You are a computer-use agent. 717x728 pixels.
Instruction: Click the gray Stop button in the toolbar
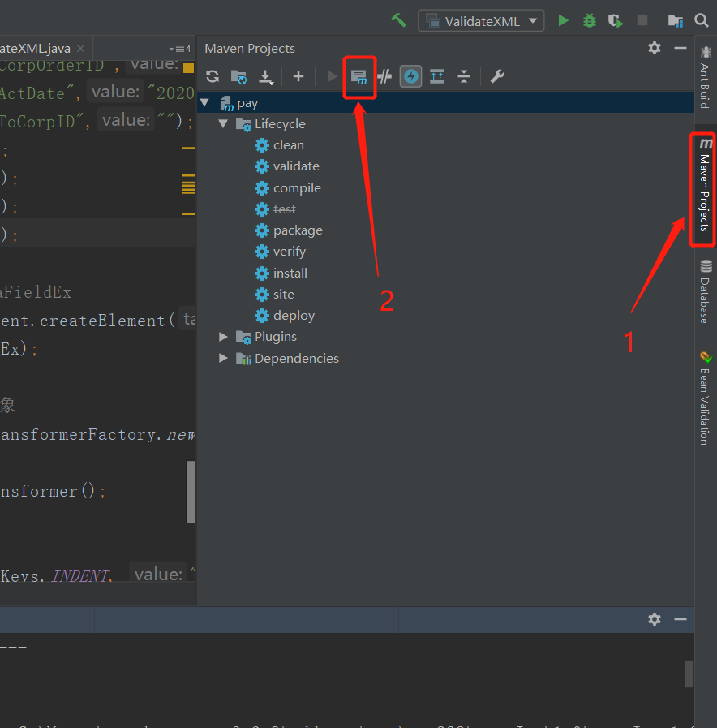click(x=642, y=20)
